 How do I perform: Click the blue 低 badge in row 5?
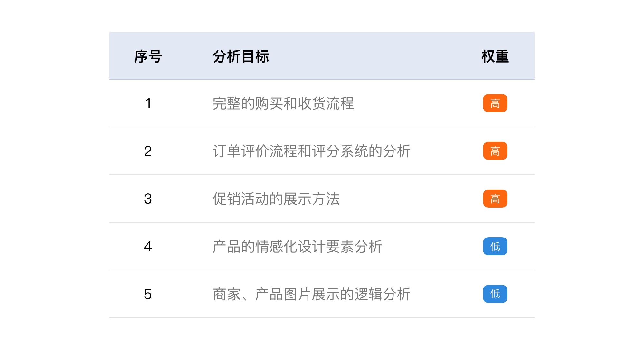point(495,294)
